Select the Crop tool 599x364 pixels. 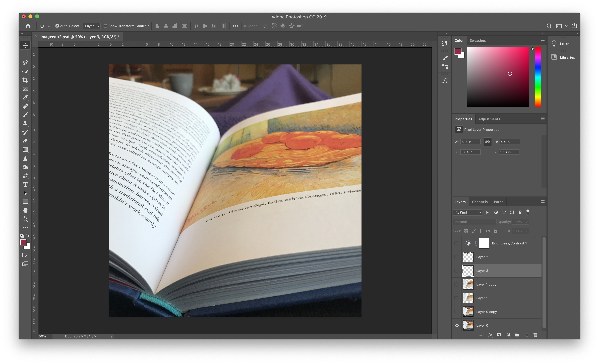click(25, 80)
